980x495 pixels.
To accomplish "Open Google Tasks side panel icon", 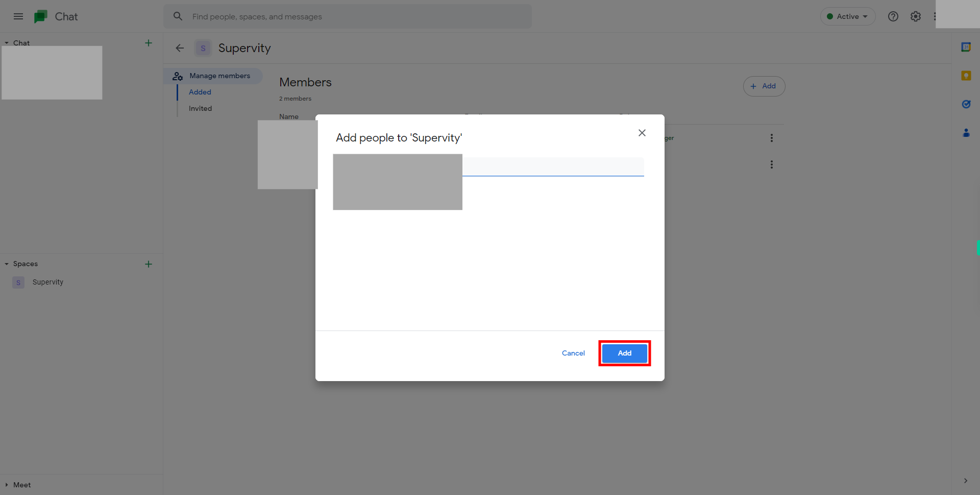I will tap(966, 104).
